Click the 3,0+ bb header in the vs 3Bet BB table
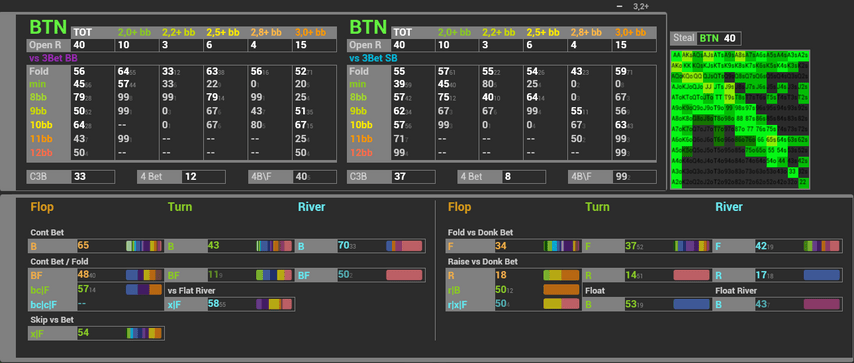This screenshot has height=363, width=854. (310, 33)
